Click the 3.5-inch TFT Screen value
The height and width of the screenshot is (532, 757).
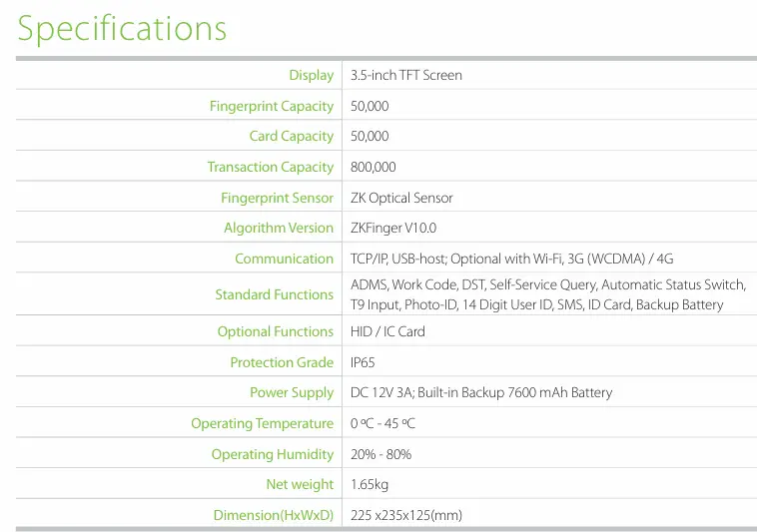[406, 75]
